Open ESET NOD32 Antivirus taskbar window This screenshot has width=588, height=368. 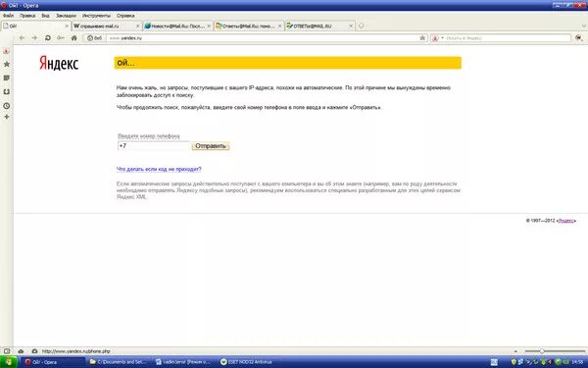pos(250,362)
